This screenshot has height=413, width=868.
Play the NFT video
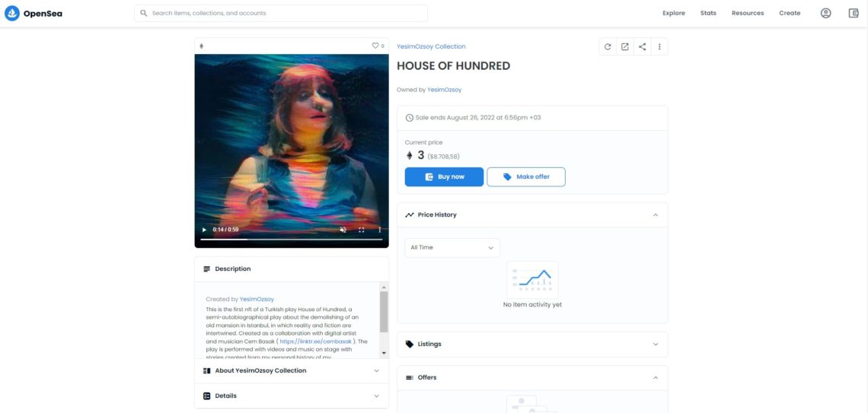(x=204, y=230)
